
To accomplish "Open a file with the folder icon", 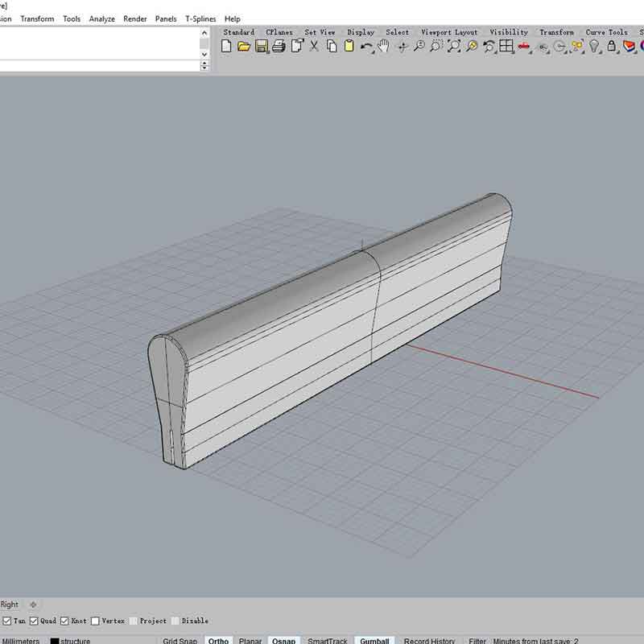I will click(x=244, y=47).
